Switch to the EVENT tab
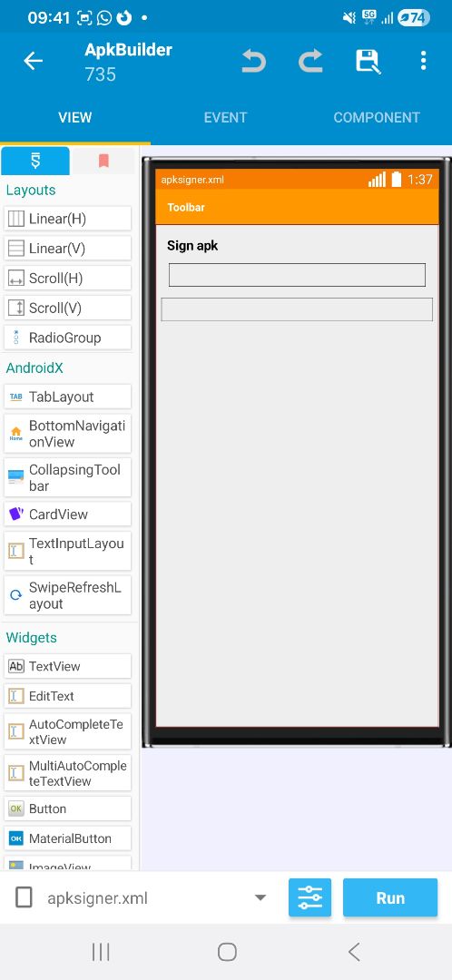 226,117
